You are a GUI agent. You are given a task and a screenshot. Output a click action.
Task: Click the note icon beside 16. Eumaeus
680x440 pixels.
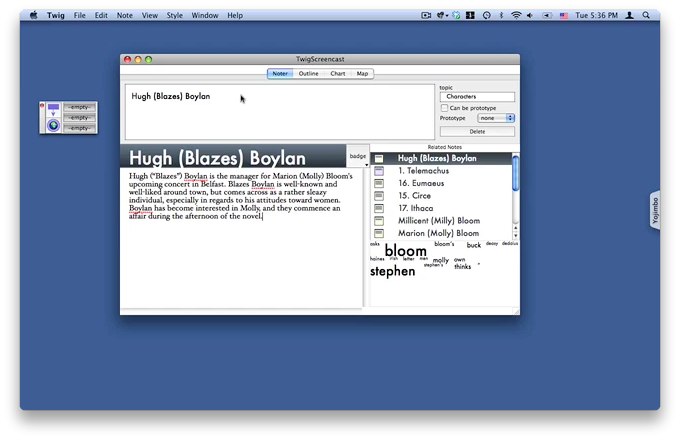tap(379, 183)
